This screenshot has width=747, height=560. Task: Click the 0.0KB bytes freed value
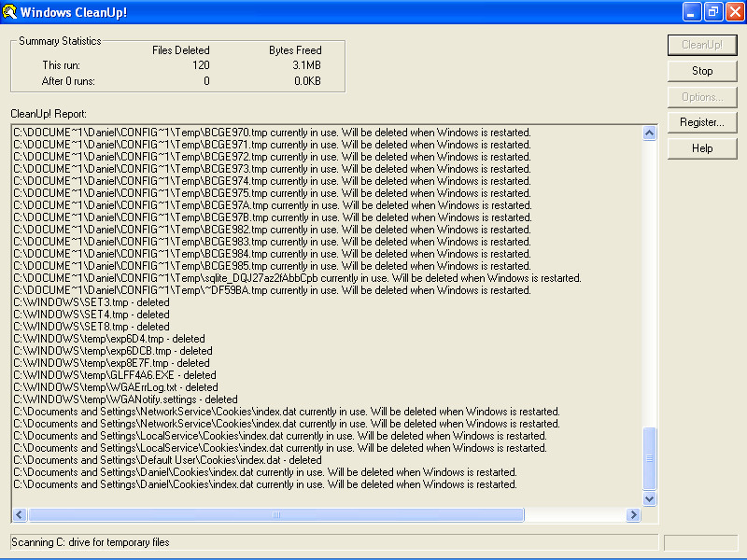307,81
